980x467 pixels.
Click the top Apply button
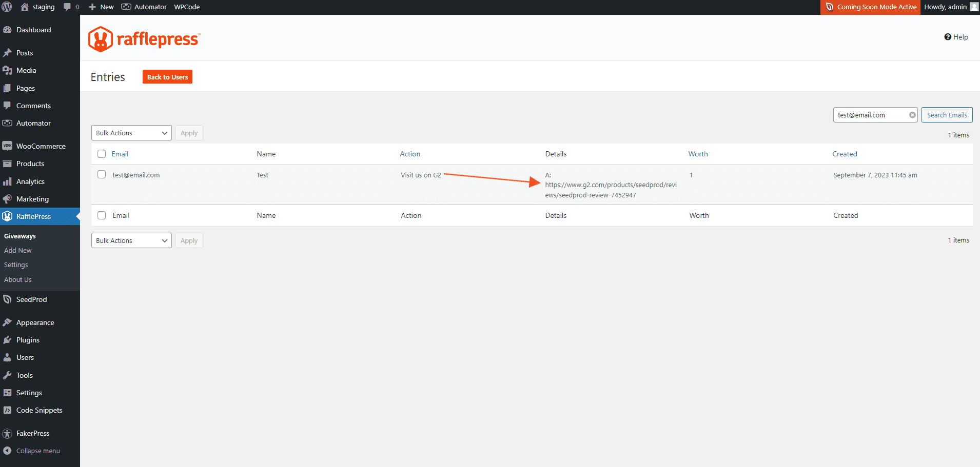189,133
